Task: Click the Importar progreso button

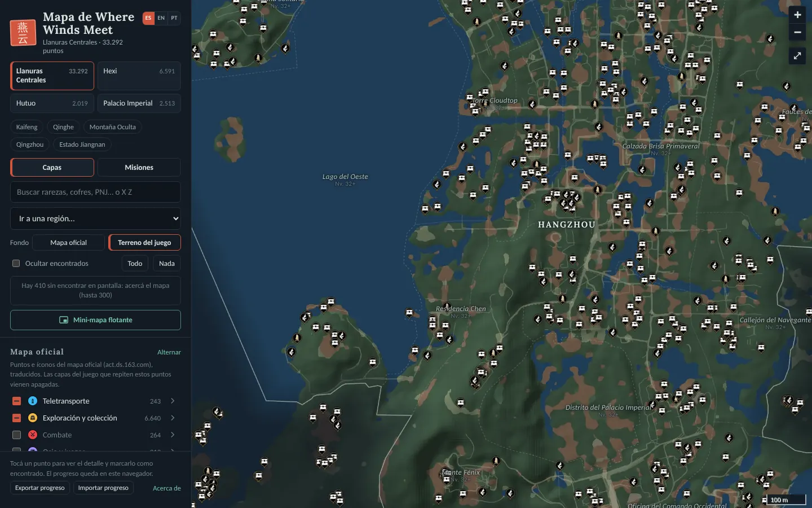Action: pyautogui.click(x=103, y=488)
